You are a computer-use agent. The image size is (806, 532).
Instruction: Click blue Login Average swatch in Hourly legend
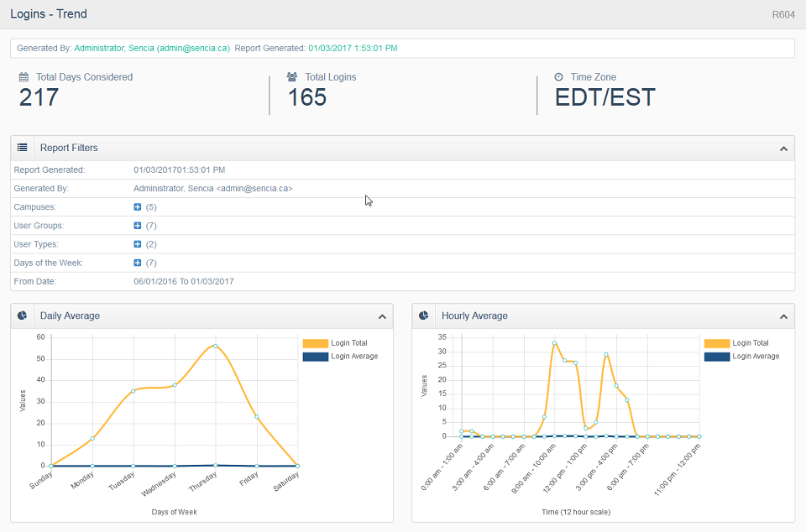[716, 357]
